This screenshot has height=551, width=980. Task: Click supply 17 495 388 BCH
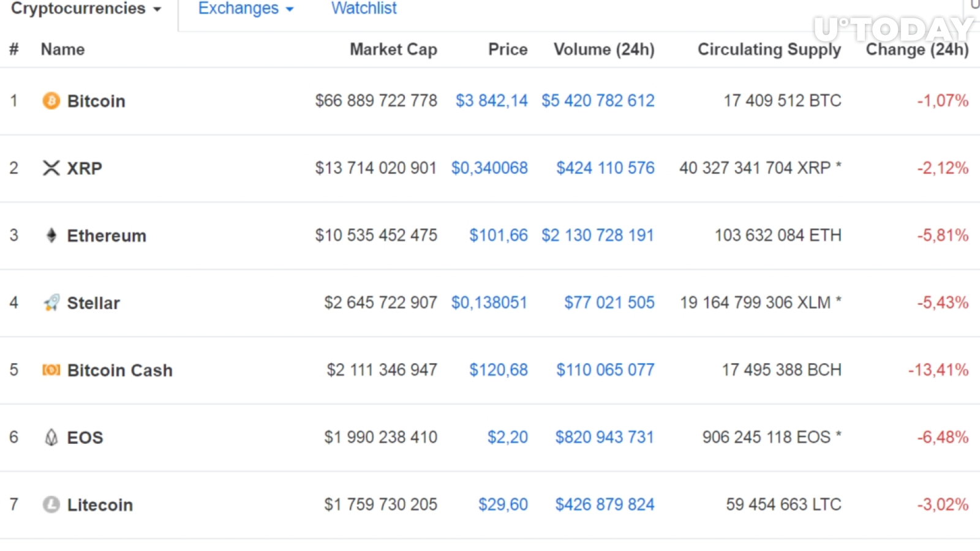click(x=782, y=370)
